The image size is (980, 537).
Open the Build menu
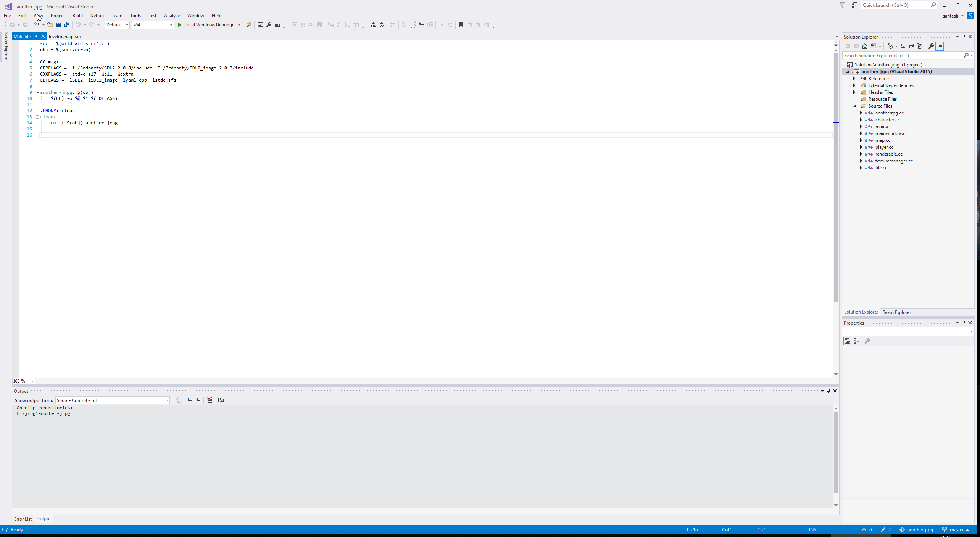tap(77, 16)
